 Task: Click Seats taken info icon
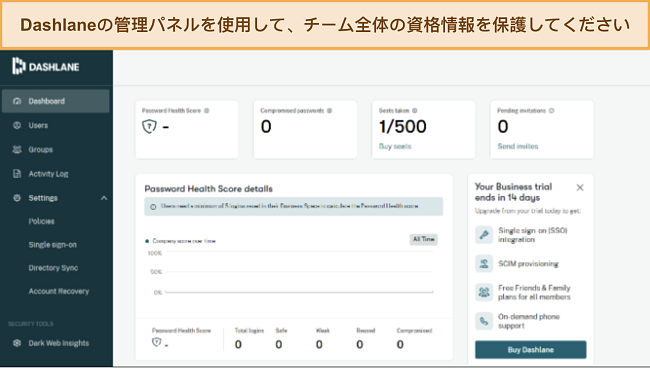point(415,111)
